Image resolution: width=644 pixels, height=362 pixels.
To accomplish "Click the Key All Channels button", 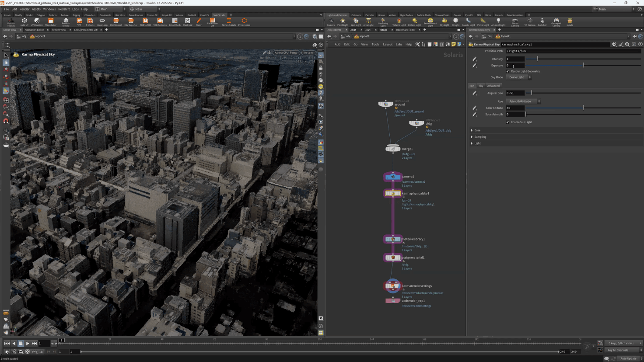I will pos(618,350).
